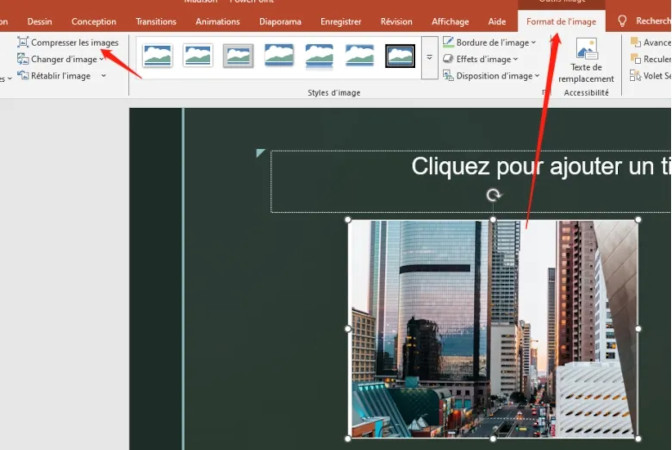This screenshot has width=672, height=450.
Task: Open the Révision tab
Action: [x=396, y=21]
